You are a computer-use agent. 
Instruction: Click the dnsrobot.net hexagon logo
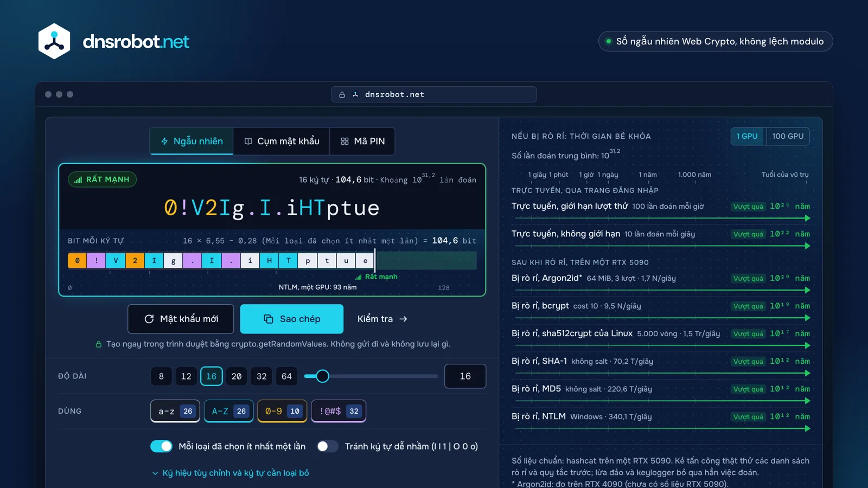point(54,41)
